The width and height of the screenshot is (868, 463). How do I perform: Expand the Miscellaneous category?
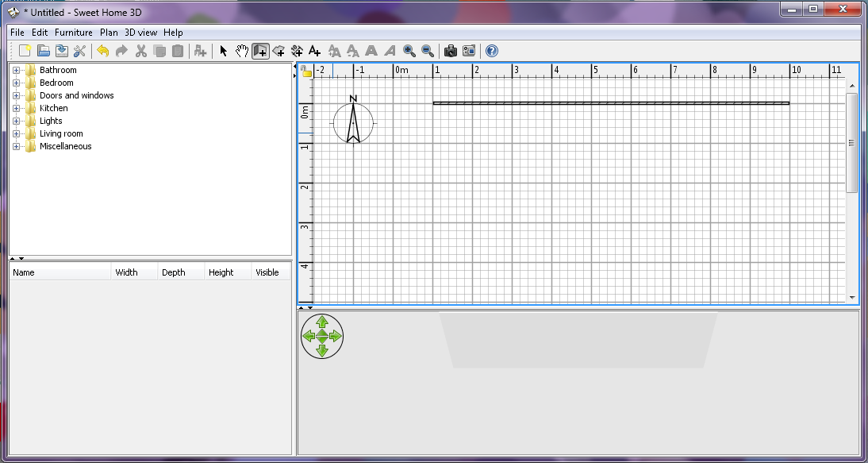click(x=16, y=147)
